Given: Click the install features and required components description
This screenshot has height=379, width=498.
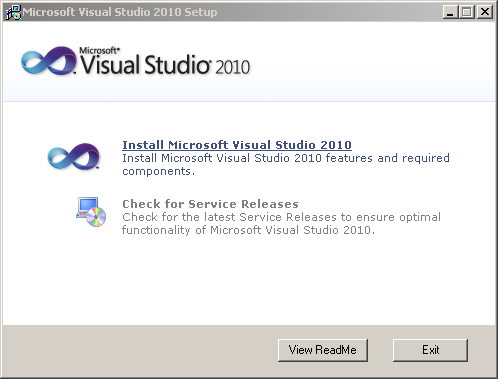Looking at the screenshot, I should [x=286, y=164].
